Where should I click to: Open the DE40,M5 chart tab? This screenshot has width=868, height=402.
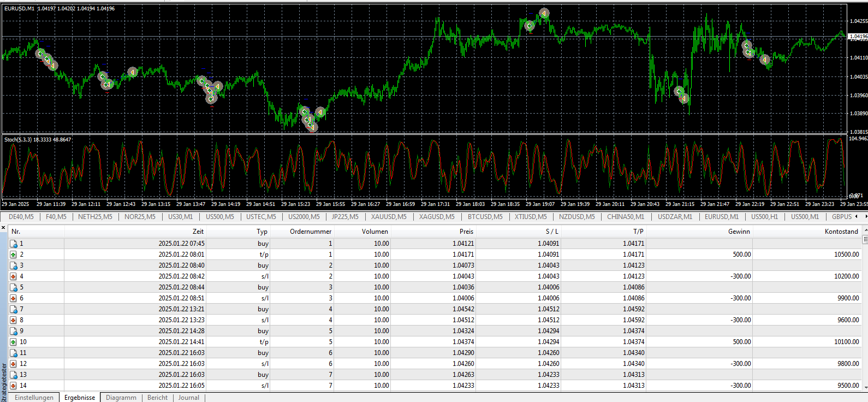pyautogui.click(x=21, y=217)
